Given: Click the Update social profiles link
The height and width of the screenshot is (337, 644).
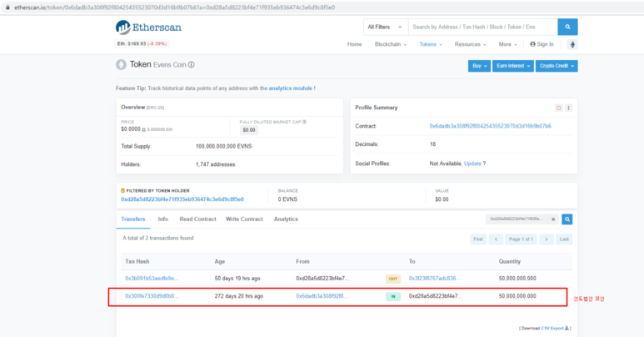Looking at the screenshot, I should [472, 163].
